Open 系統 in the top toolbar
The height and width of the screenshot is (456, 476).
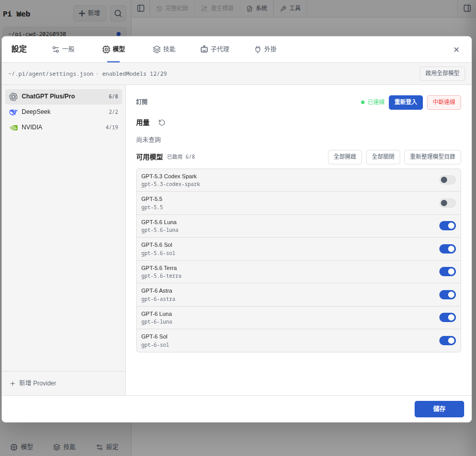257,8
